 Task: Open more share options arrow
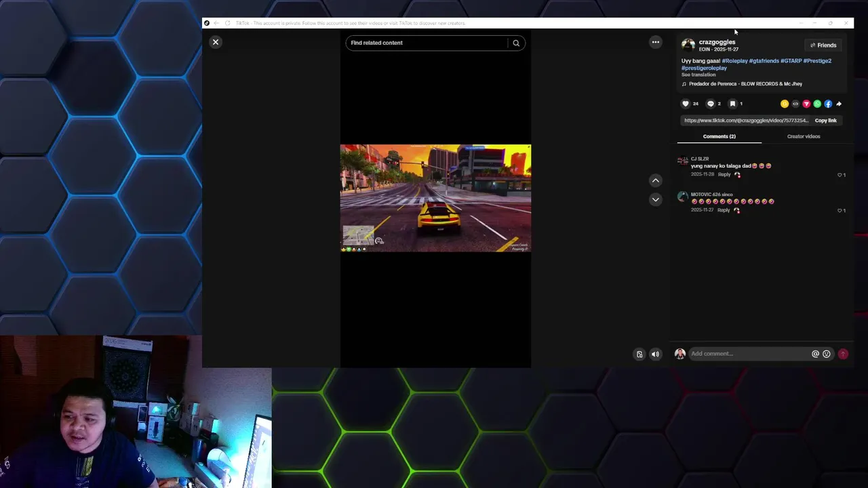click(839, 104)
